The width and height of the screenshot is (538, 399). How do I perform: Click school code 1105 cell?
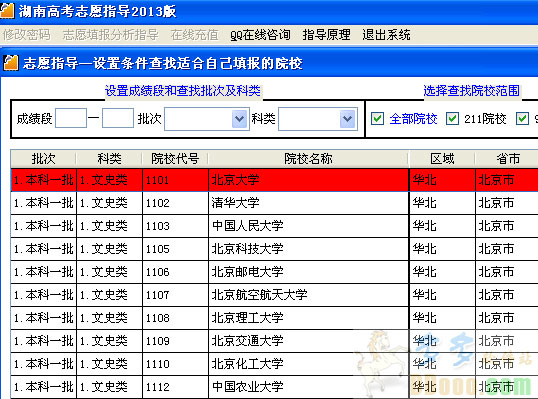click(x=175, y=249)
